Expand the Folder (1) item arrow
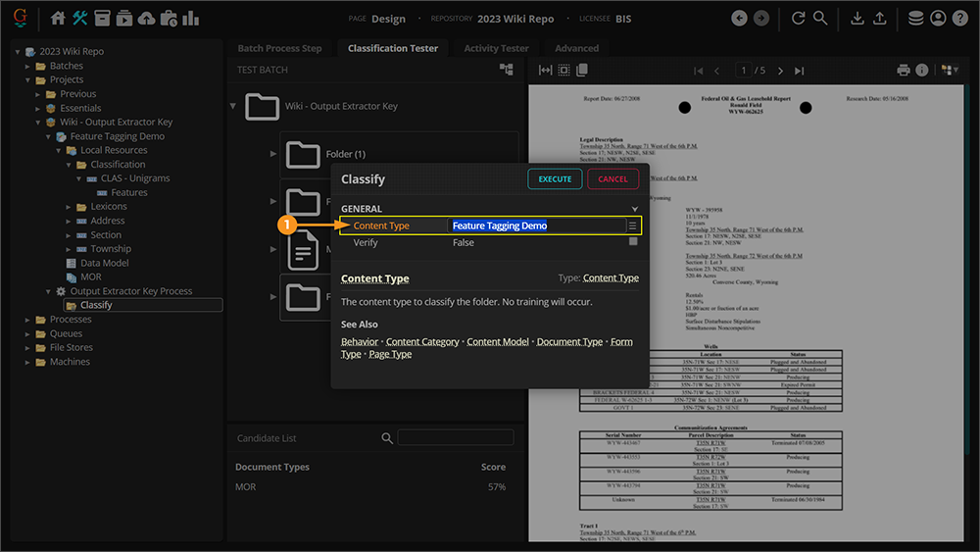This screenshot has width=980, height=552. tap(273, 154)
